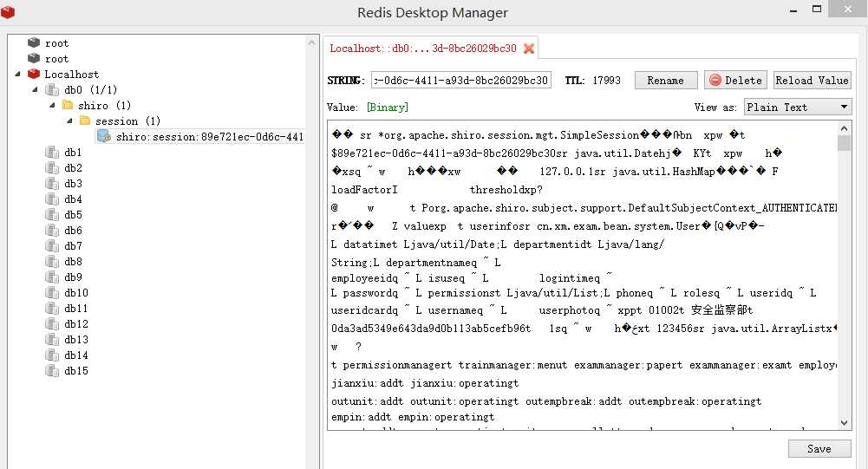Click the Redis Desktop Manager app icon
This screenshot has height=469, width=868.
(x=8, y=11)
